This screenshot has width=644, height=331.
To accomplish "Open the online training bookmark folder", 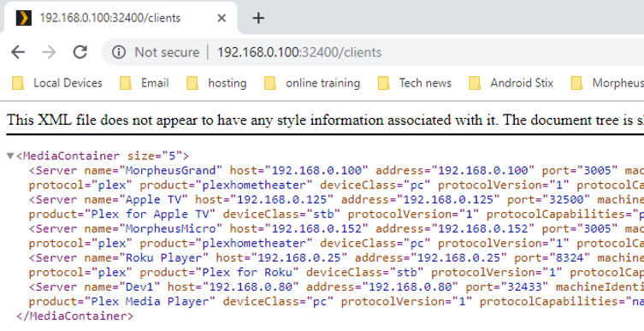I will coord(312,83).
